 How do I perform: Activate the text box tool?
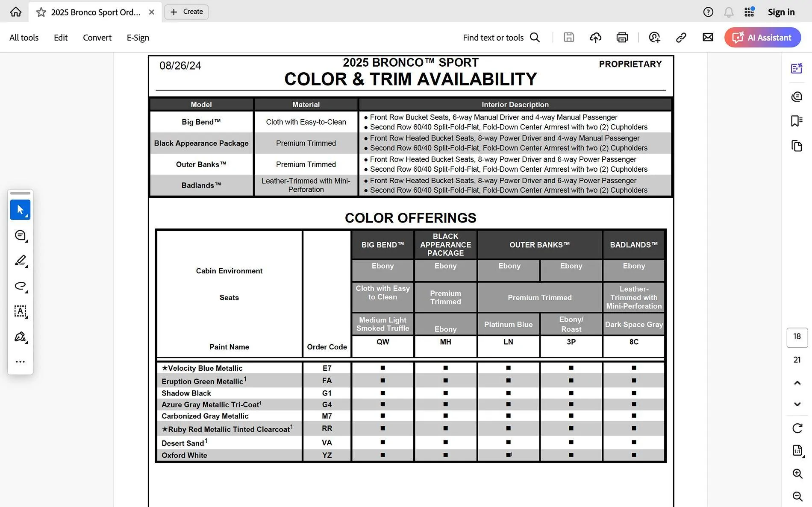[20, 311]
